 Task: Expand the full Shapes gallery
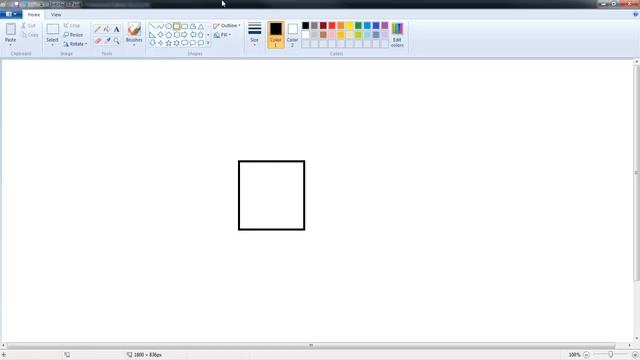click(x=208, y=43)
